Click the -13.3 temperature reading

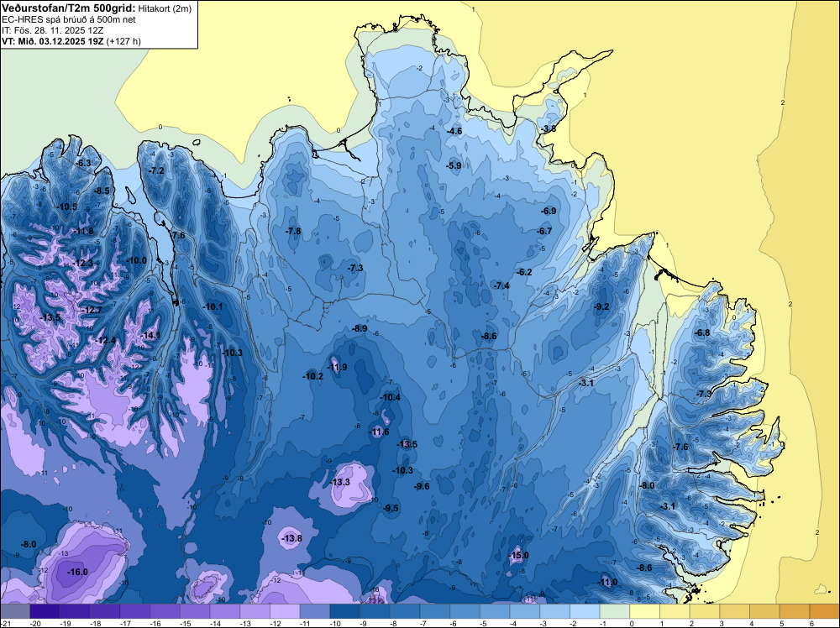(339, 482)
